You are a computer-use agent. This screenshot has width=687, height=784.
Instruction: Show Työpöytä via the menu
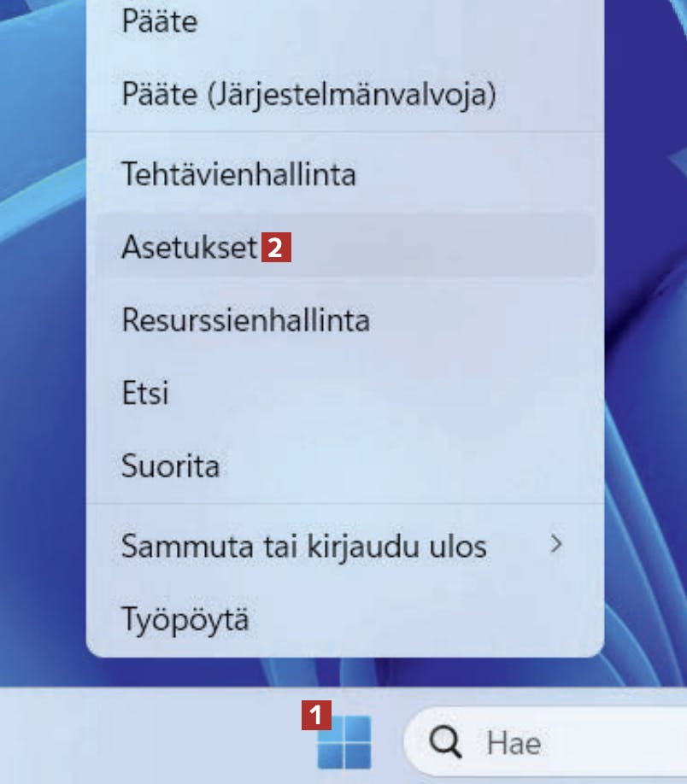click(x=345, y=619)
